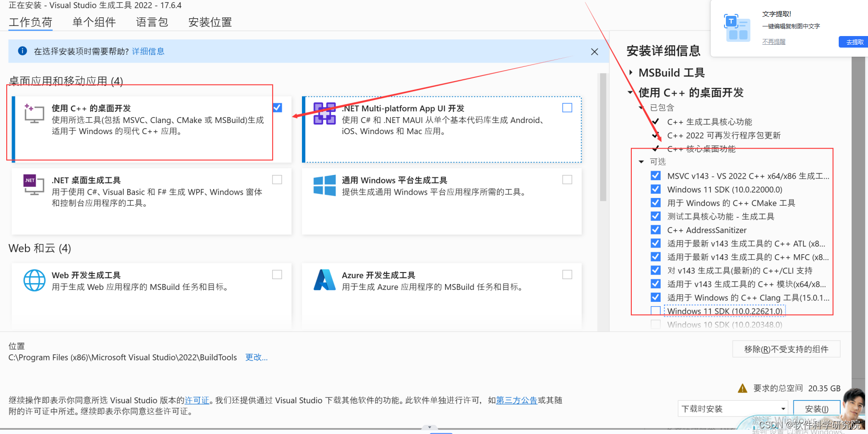Image resolution: width=868 pixels, height=434 pixels.
Task: Click the Azure 开发生成工具 icon
Action: 325,280
